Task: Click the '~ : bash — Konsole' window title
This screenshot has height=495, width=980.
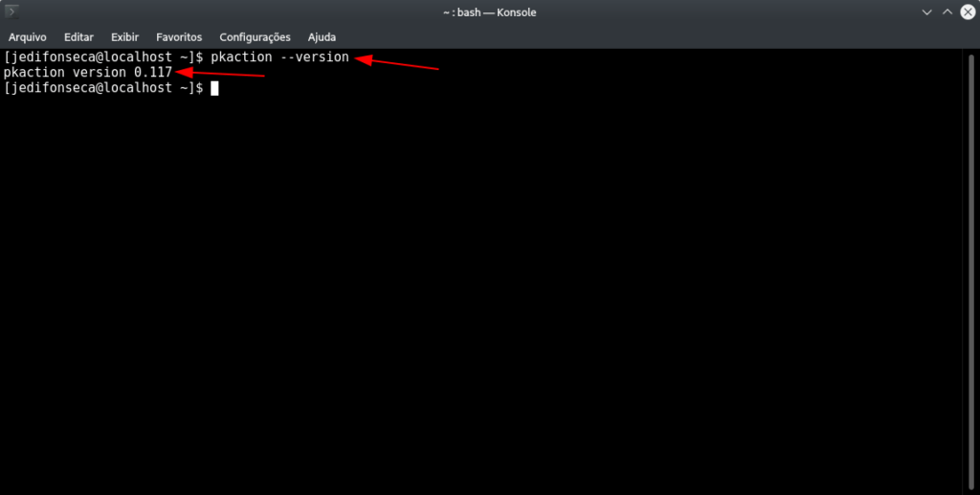Action: [x=489, y=11]
